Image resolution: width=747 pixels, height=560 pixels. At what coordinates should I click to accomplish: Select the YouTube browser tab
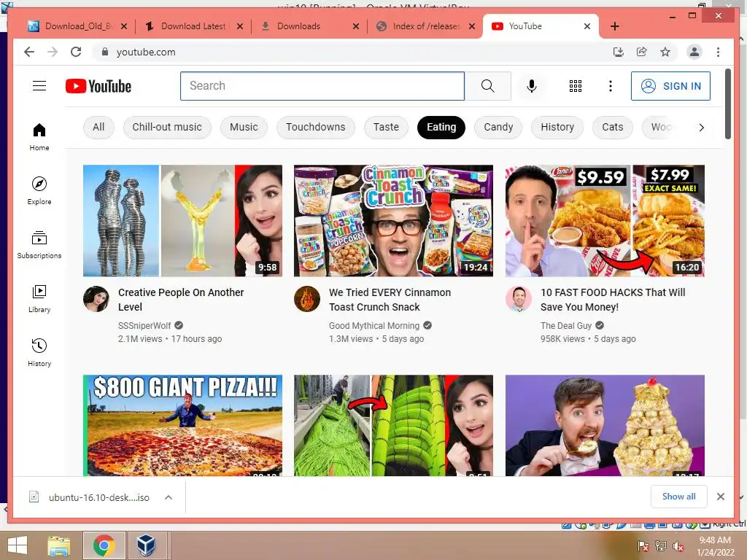[541, 26]
